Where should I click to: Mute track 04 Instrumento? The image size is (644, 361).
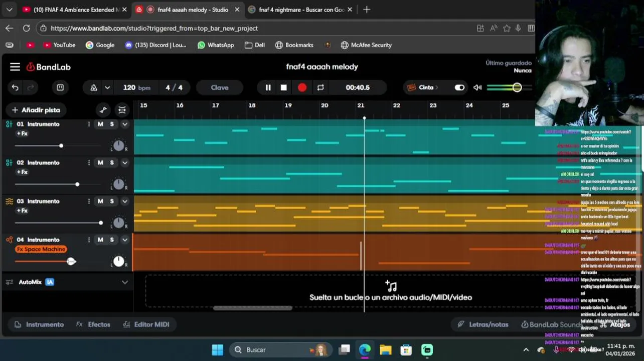coord(100,240)
